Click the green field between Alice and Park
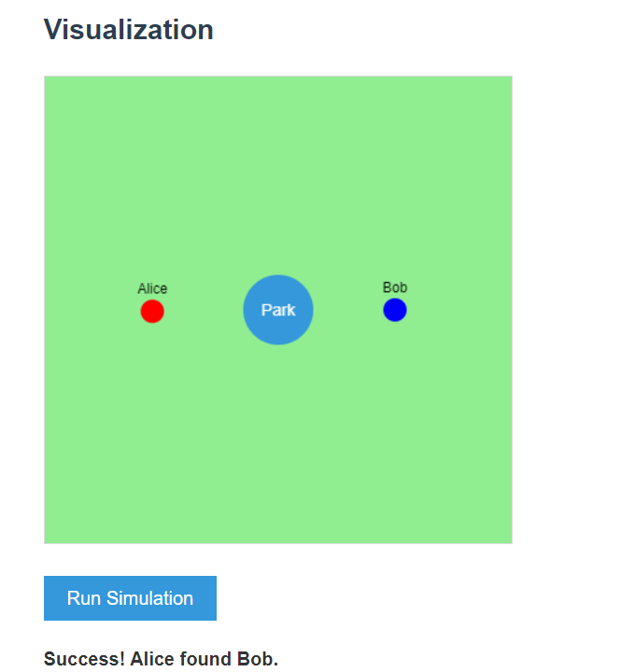The width and height of the screenshot is (635, 672). coord(204,311)
